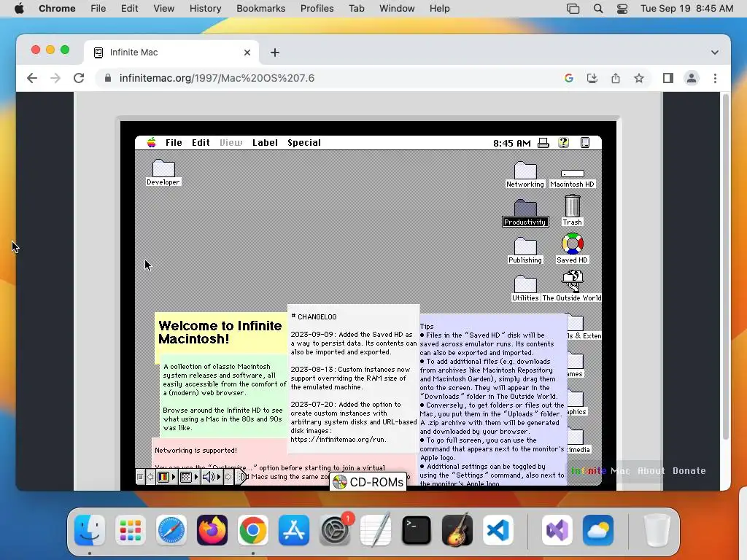Reload the Infinite Mac page
Screen dimensions: 747x560
79,78
